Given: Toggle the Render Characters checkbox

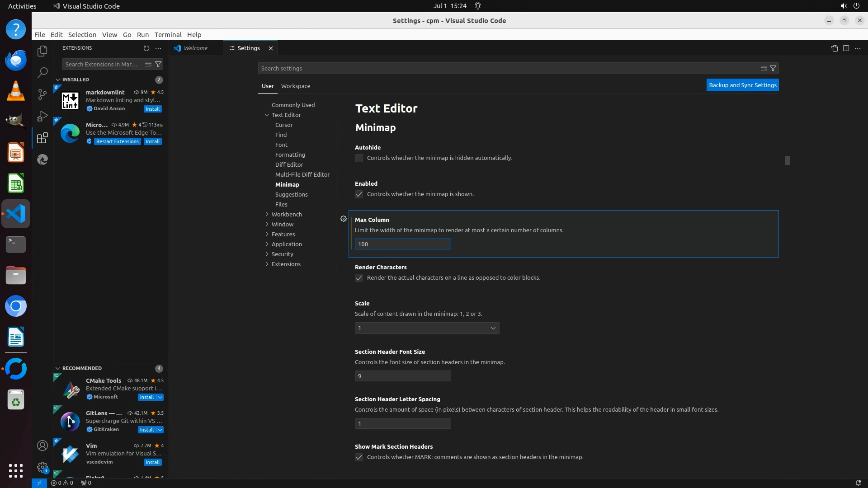Looking at the screenshot, I should point(359,278).
